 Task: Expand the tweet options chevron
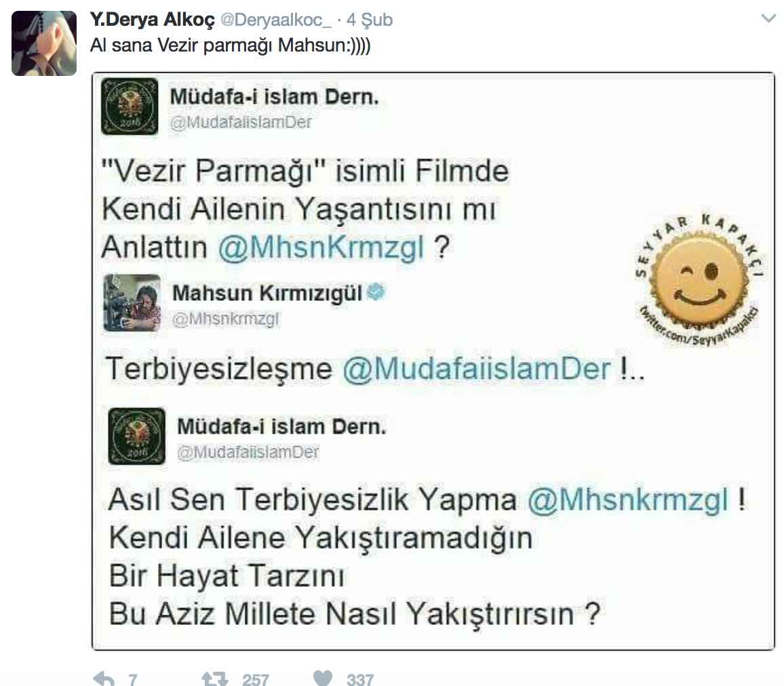click(x=768, y=19)
